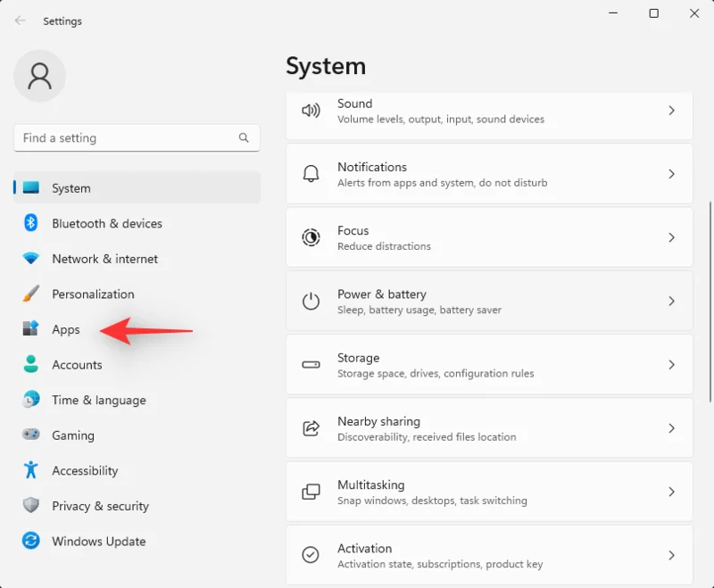Select the Network & internet globe icon
This screenshot has height=588, width=714.
click(x=29, y=259)
